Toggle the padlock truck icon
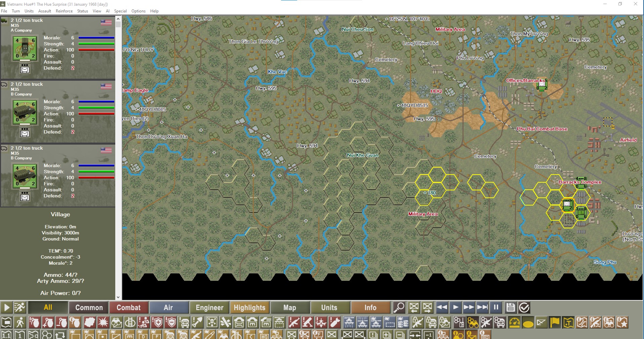Screen dimensions: 644x339 click(431, 323)
